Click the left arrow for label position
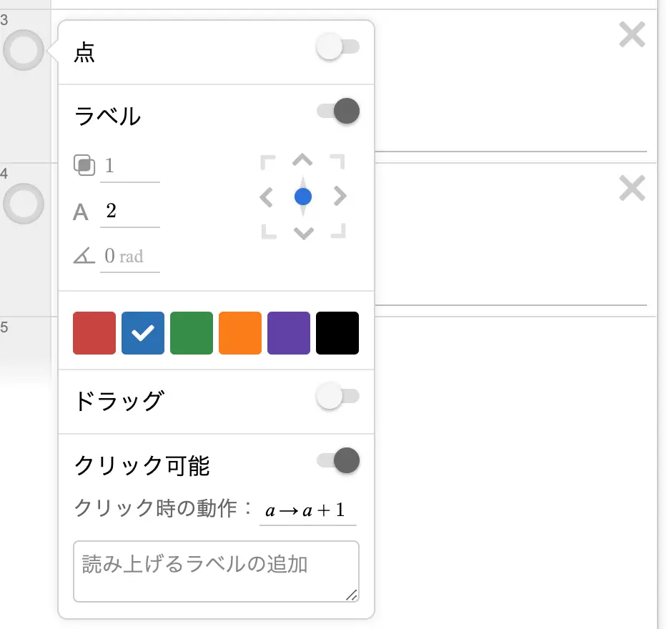Screen dimensions: 672x629 pos(266,197)
